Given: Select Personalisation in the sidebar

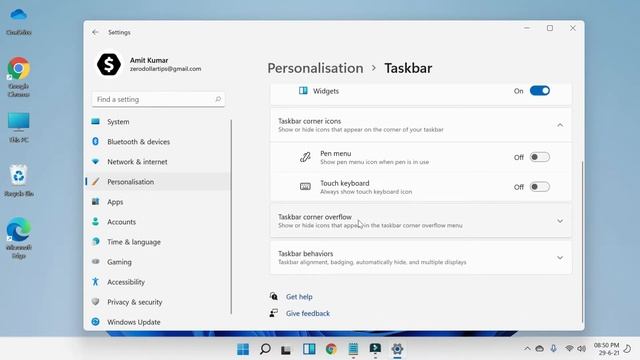Looking at the screenshot, I should 158,182.
